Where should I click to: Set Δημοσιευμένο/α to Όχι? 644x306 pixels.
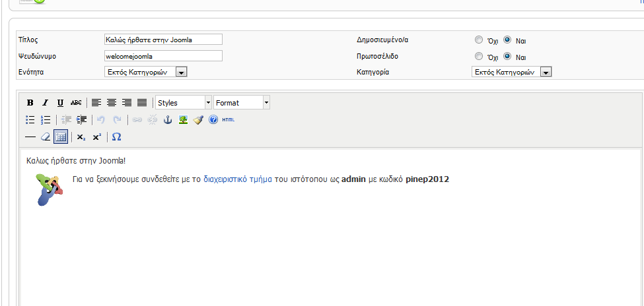[x=478, y=40]
